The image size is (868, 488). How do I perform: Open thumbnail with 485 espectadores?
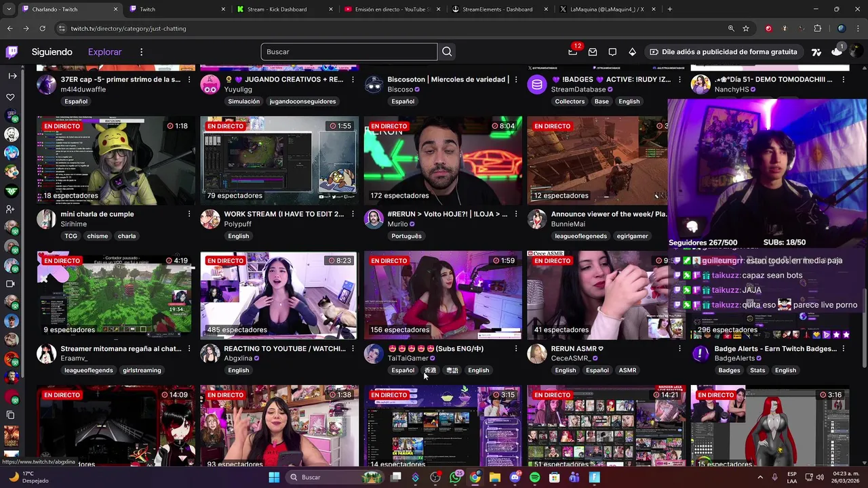click(x=279, y=295)
